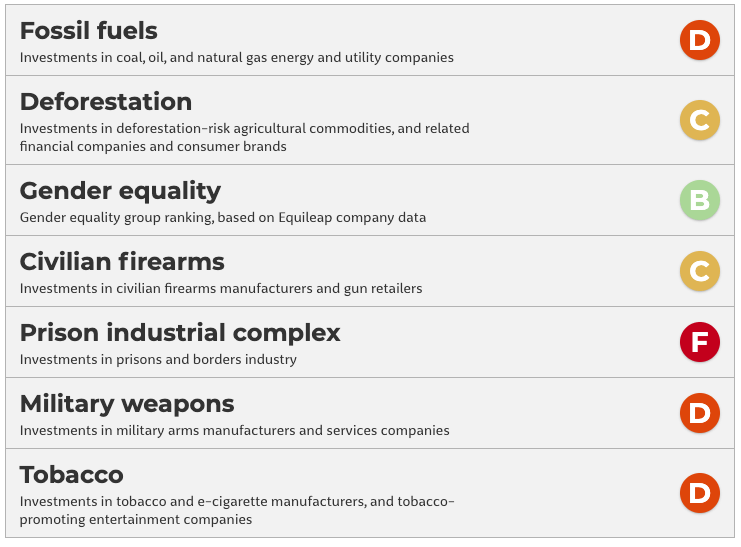741x547 pixels.
Task: Select the Tobacco heading
Action: pos(72,475)
